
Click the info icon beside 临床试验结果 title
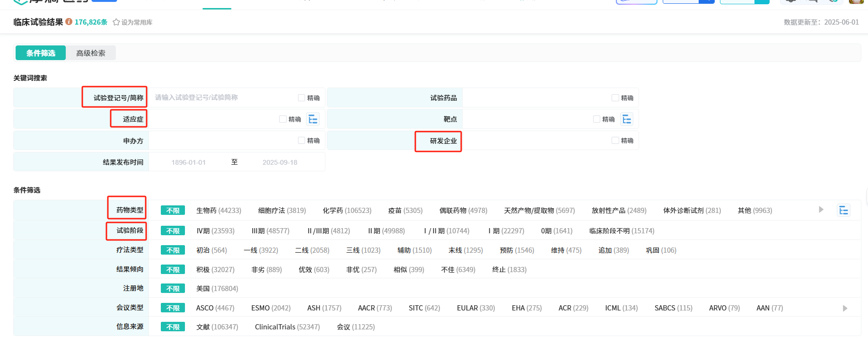69,22
